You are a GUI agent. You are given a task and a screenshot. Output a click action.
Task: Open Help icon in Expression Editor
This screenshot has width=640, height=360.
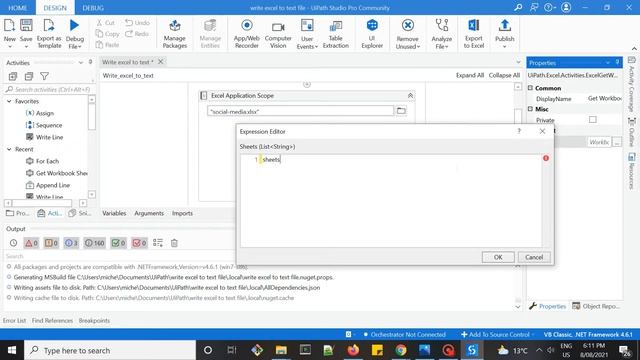pos(519,131)
